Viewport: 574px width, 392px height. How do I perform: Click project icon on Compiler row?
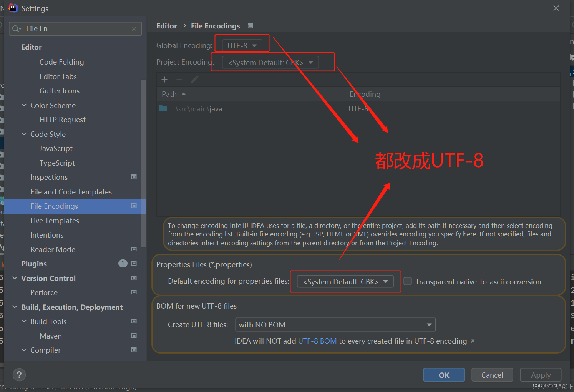pyautogui.click(x=134, y=350)
